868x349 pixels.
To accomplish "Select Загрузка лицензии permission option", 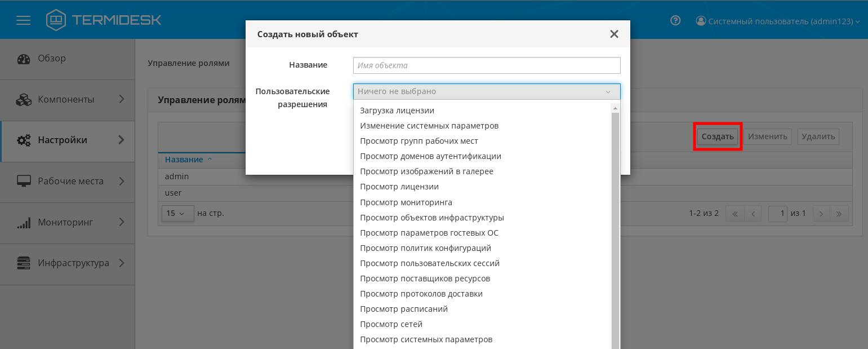I will pyautogui.click(x=397, y=111).
